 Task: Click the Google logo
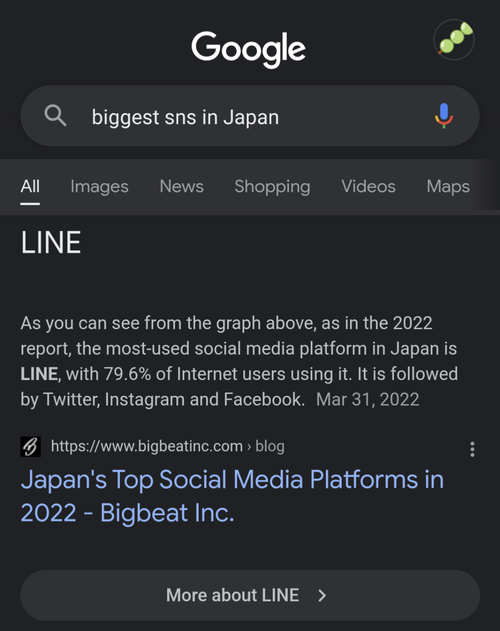click(248, 49)
